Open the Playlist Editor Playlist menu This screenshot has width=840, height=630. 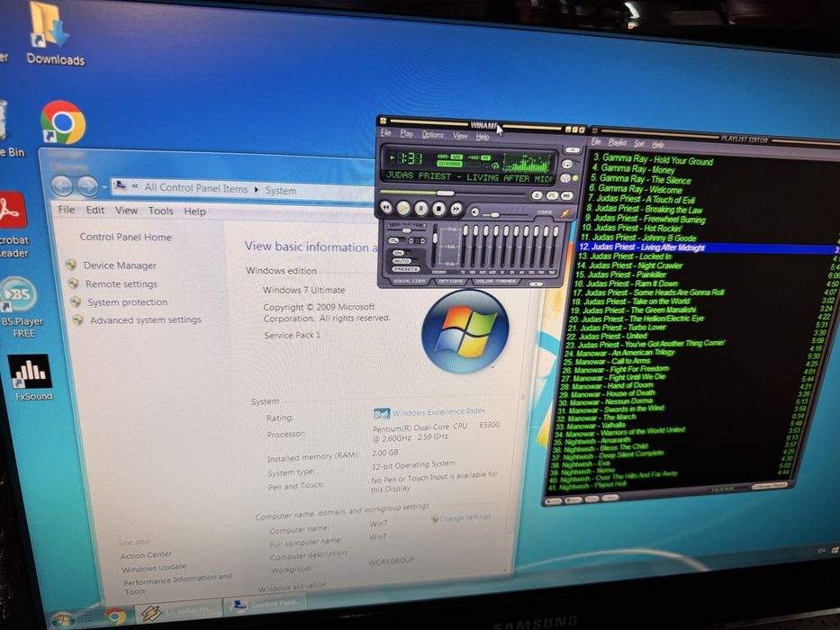point(617,142)
